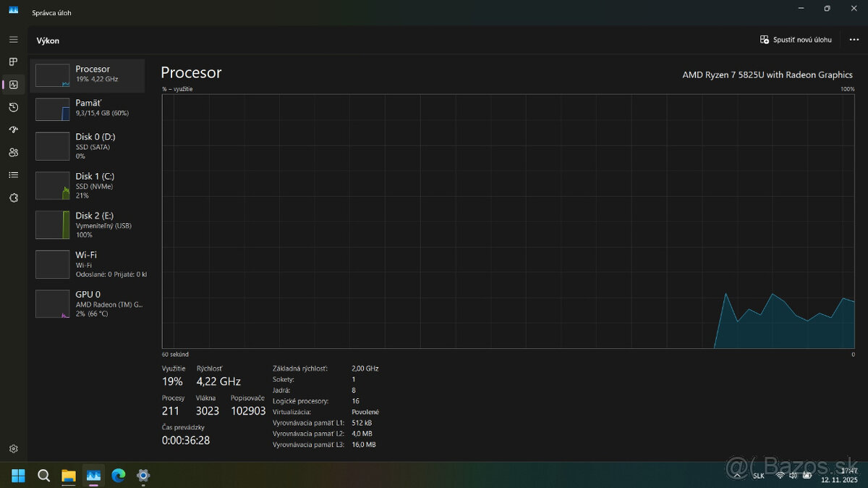
Task: Open the Processes page icon in sidebar
Action: (13, 62)
